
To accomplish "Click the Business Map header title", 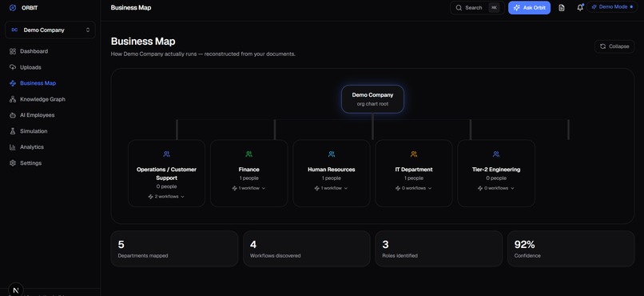I will [131, 7].
